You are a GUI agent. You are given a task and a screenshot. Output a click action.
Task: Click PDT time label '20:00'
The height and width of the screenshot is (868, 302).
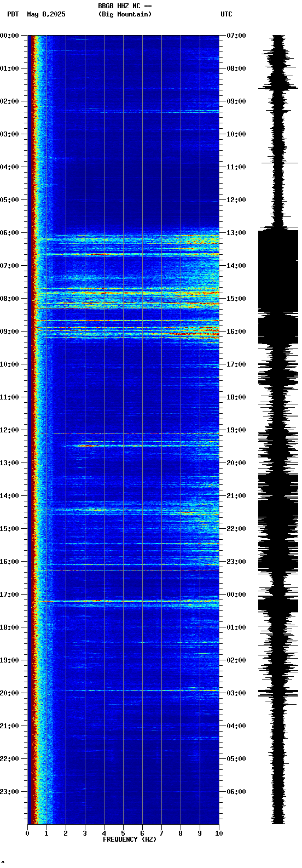point(10,693)
